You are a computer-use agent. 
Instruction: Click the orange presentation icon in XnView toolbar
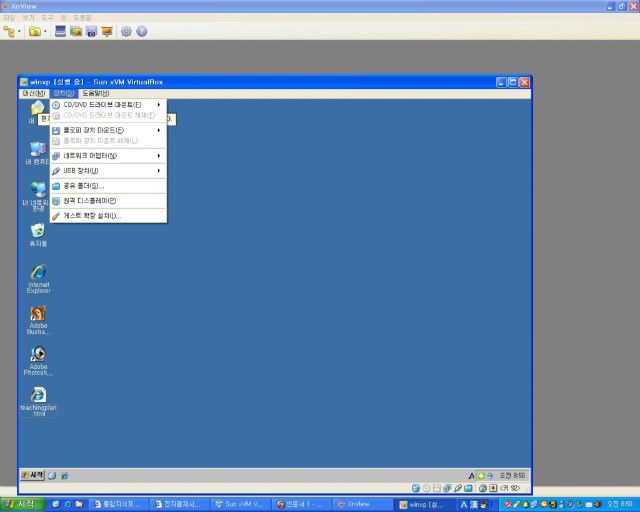click(107, 31)
